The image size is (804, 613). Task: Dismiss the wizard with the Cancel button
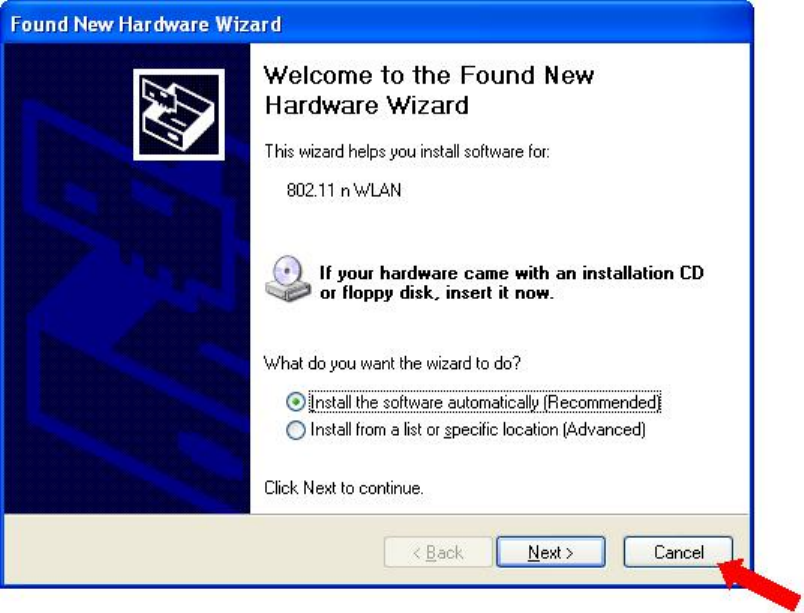[x=678, y=553]
